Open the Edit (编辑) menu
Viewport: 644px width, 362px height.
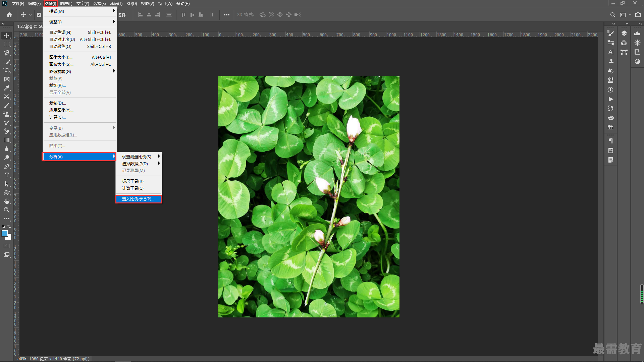[x=34, y=4]
